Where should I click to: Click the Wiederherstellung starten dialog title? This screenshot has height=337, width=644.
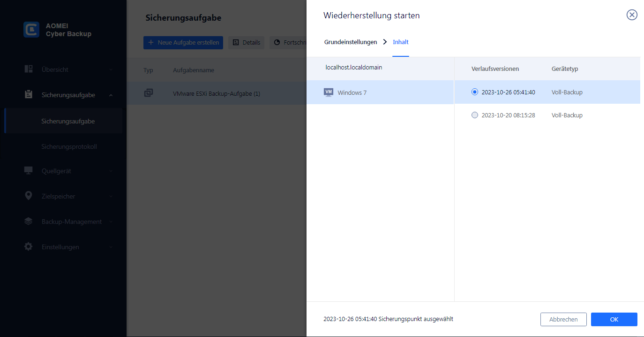point(372,15)
